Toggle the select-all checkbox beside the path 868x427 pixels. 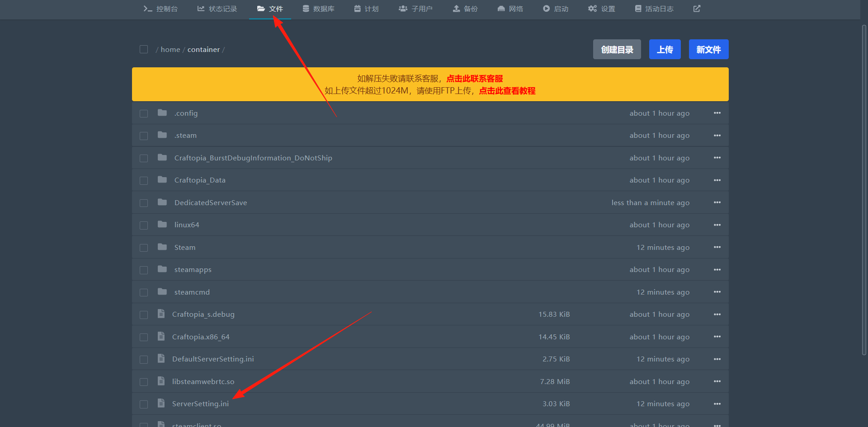pyautogui.click(x=144, y=49)
